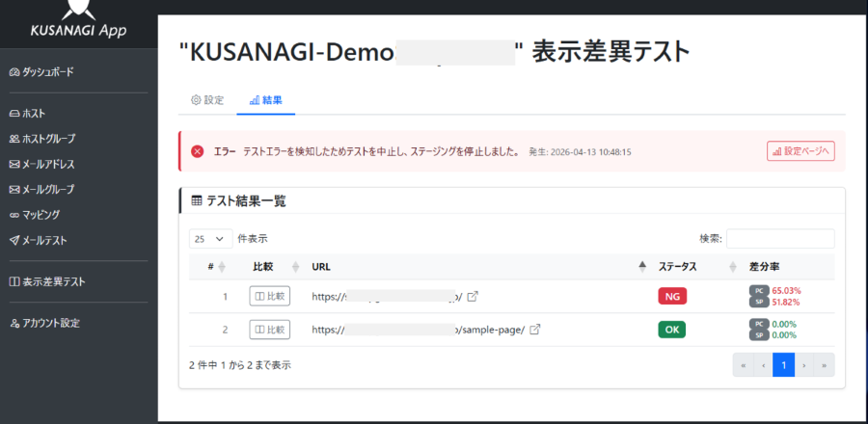Open external link icon for sample-page URL
868x424 pixels.
(535, 330)
